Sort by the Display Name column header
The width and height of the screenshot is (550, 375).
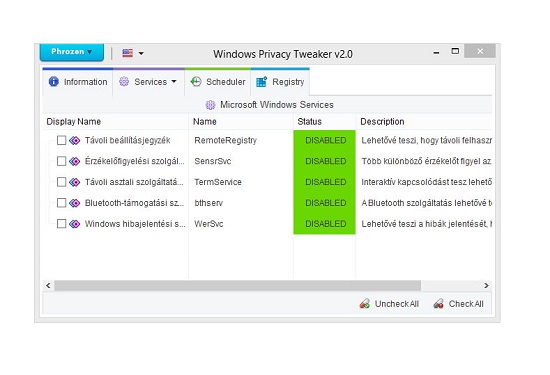115,122
